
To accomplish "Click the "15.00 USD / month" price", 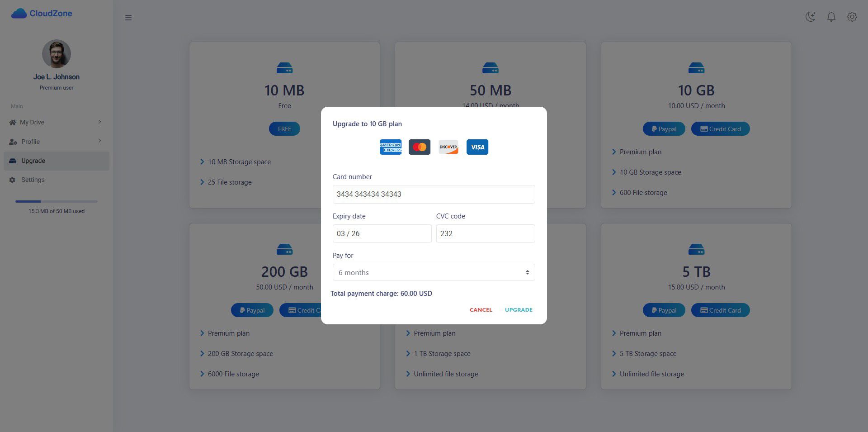I will coord(696,287).
